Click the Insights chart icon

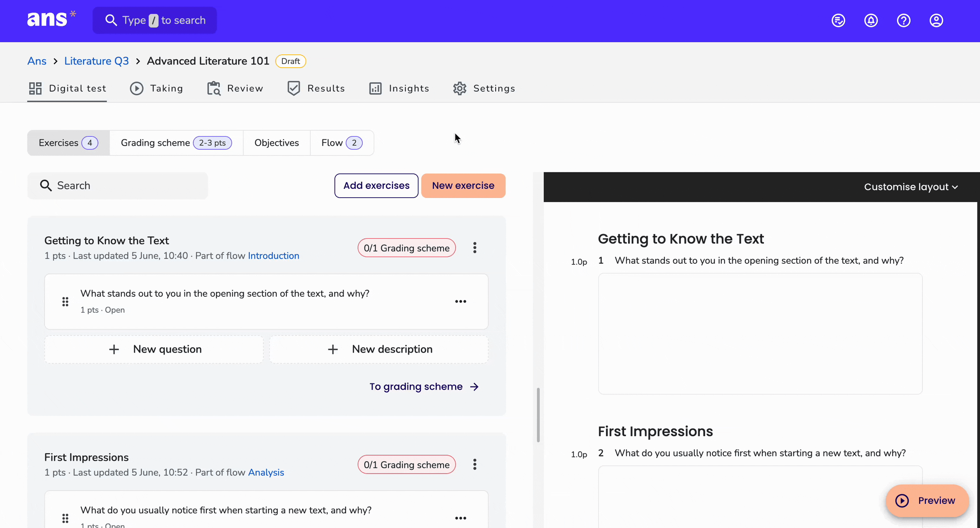[x=376, y=88]
